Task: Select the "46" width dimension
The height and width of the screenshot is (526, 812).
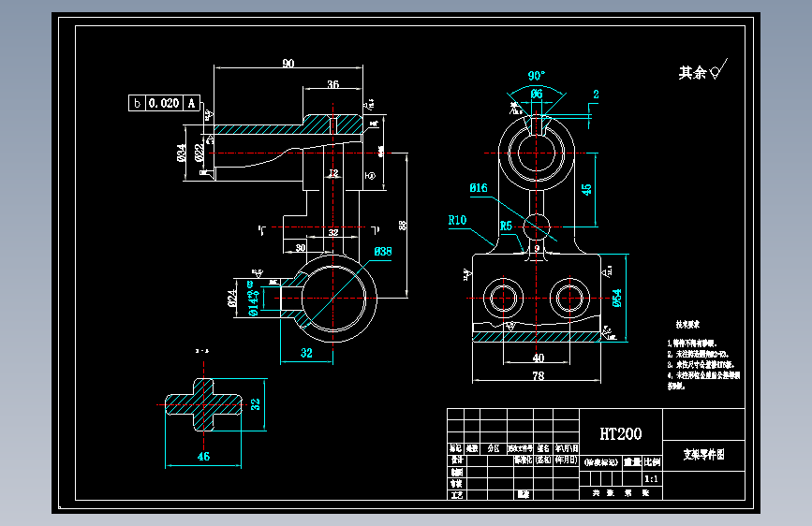Action: (x=203, y=457)
